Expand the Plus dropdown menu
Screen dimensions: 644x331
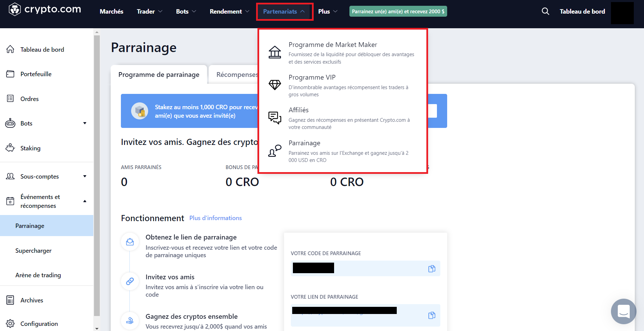point(328,11)
